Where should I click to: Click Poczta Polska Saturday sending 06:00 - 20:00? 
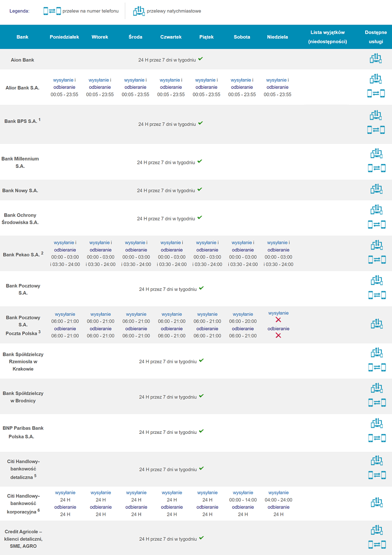point(243,321)
